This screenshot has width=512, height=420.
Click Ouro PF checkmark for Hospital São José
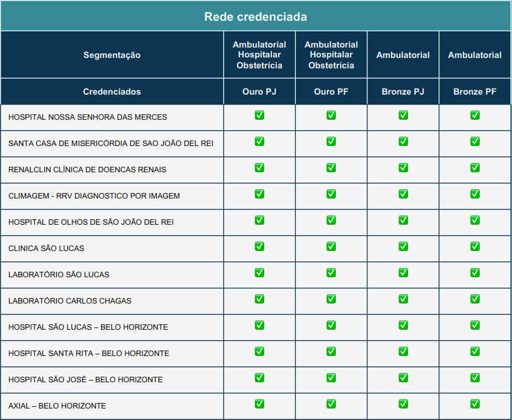(331, 378)
